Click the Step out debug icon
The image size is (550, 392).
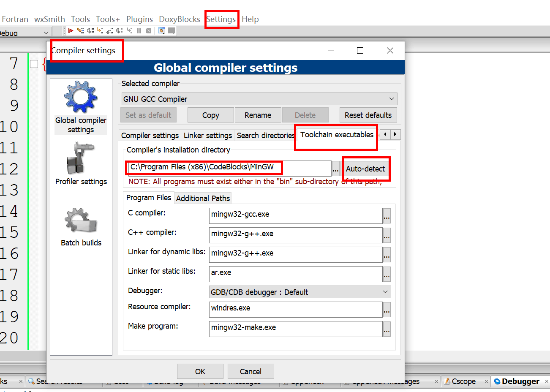[x=110, y=30]
